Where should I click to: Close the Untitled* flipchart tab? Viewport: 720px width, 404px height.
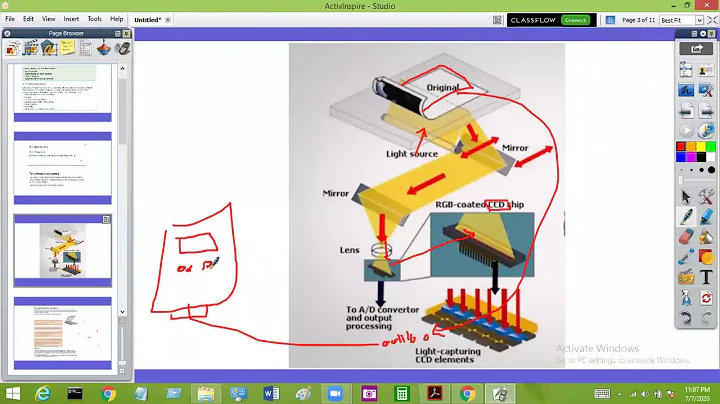pyautogui.click(x=168, y=20)
